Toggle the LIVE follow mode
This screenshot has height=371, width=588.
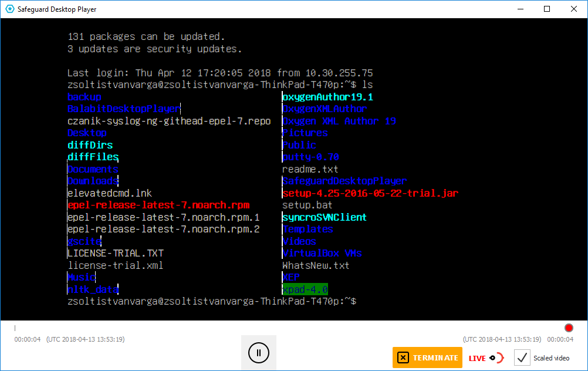click(x=486, y=358)
